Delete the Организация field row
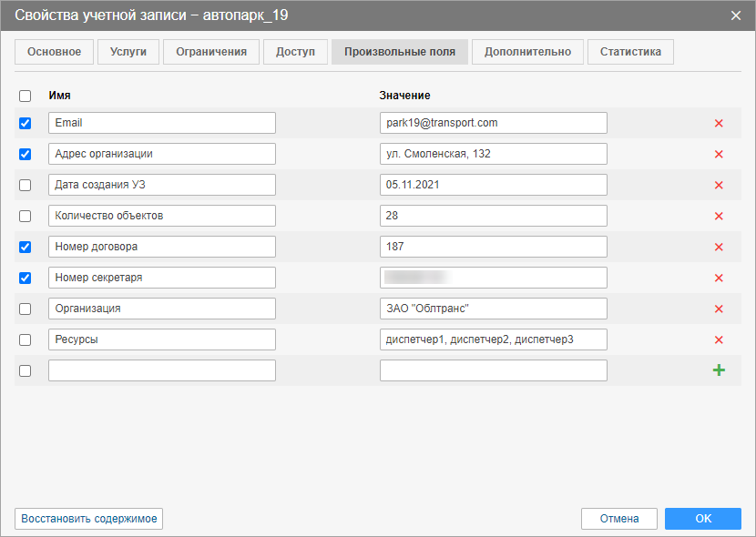 click(719, 309)
